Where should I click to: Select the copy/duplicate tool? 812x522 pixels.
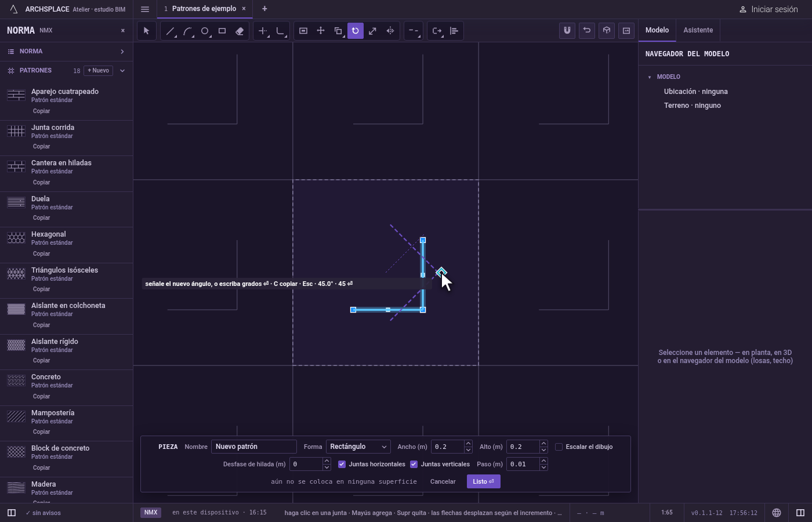point(338,31)
